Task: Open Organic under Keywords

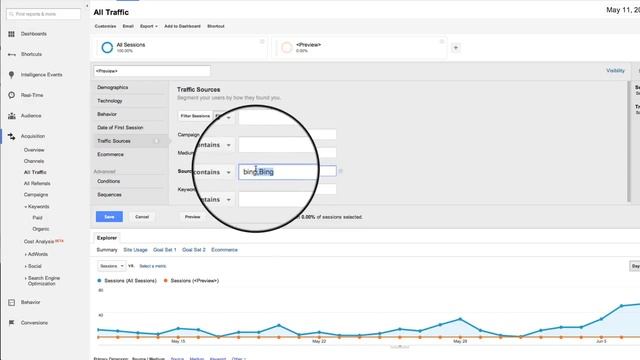Action: [41, 229]
